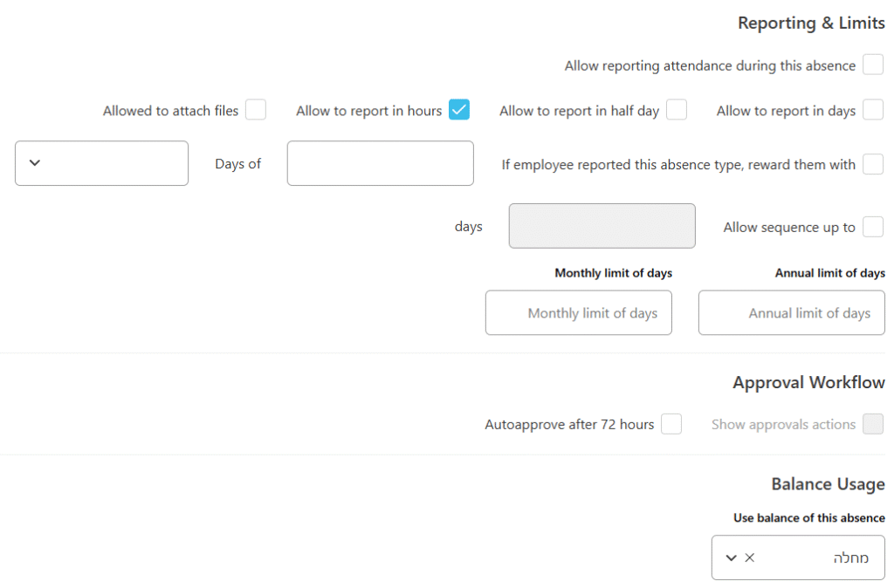
Task: Enable Autoapprove after 72 hours
Action: coord(670,424)
